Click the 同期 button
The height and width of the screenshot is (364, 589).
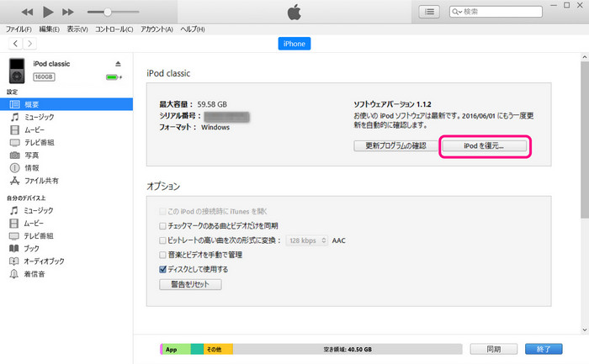click(494, 349)
